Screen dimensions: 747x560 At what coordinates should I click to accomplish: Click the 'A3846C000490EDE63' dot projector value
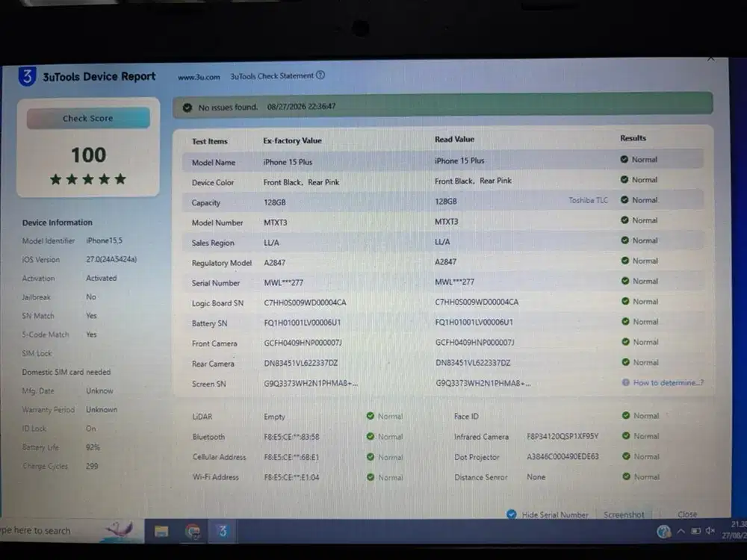pos(562,456)
